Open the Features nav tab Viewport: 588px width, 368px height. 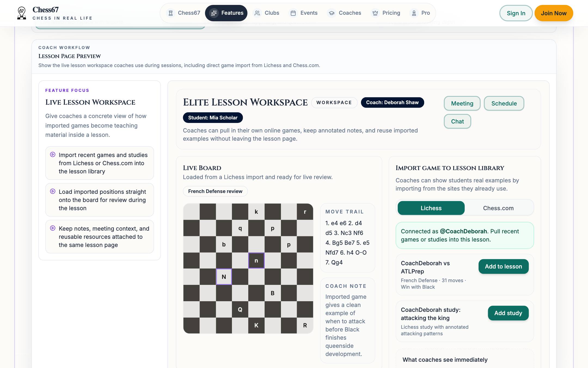click(226, 13)
